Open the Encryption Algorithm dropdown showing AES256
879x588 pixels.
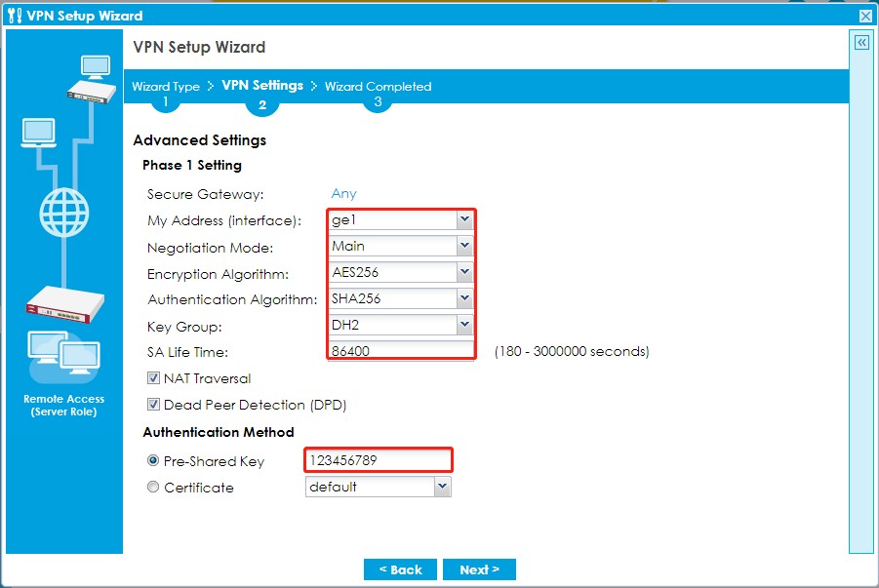coord(464,272)
